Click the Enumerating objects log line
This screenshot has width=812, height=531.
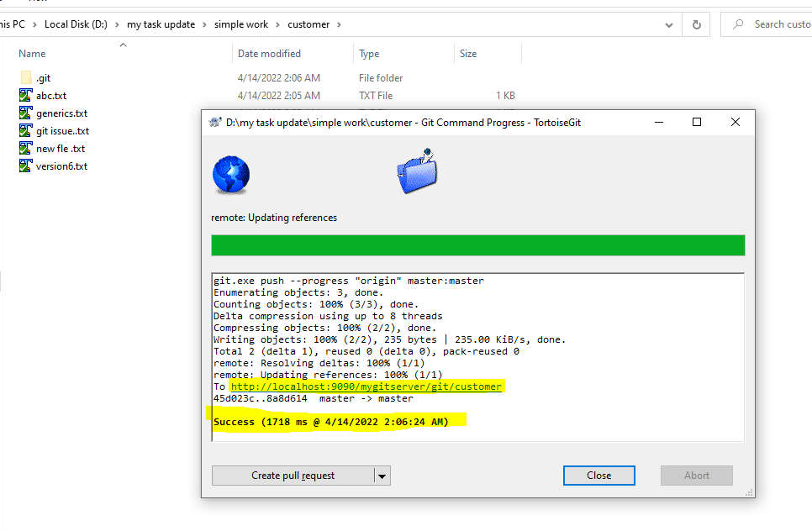[x=298, y=292]
